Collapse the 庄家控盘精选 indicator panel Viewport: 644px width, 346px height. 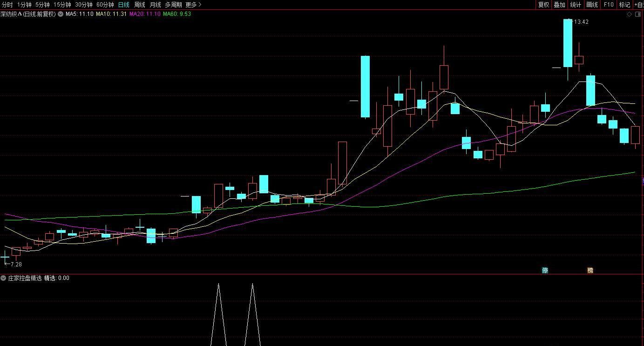pyautogui.click(x=4, y=278)
